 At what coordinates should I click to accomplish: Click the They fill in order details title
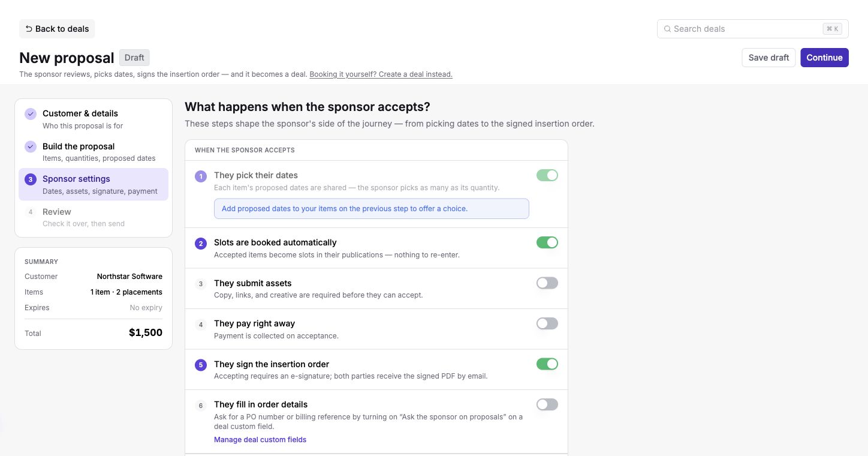(261, 404)
